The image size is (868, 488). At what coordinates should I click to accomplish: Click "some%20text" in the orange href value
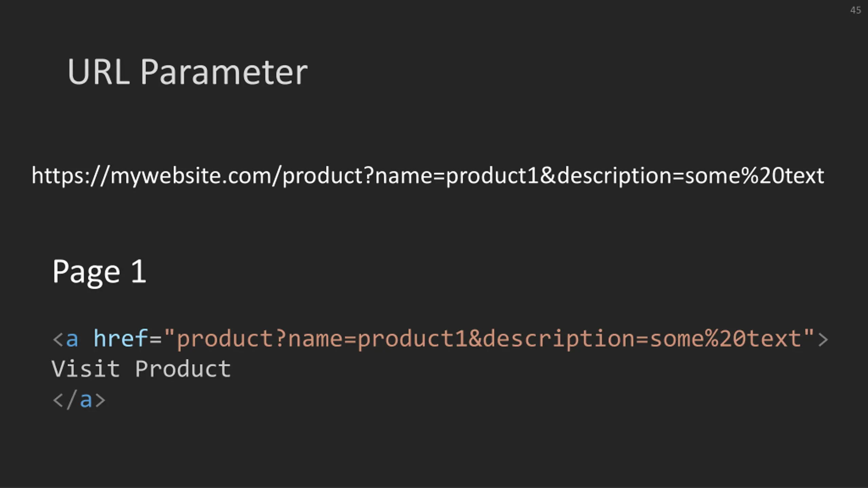point(726,339)
